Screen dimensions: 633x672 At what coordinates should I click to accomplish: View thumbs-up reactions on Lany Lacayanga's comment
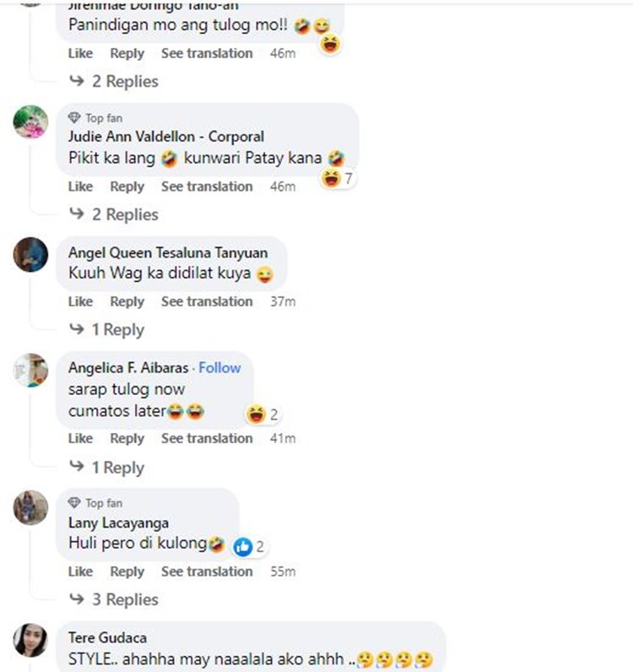point(250,546)
